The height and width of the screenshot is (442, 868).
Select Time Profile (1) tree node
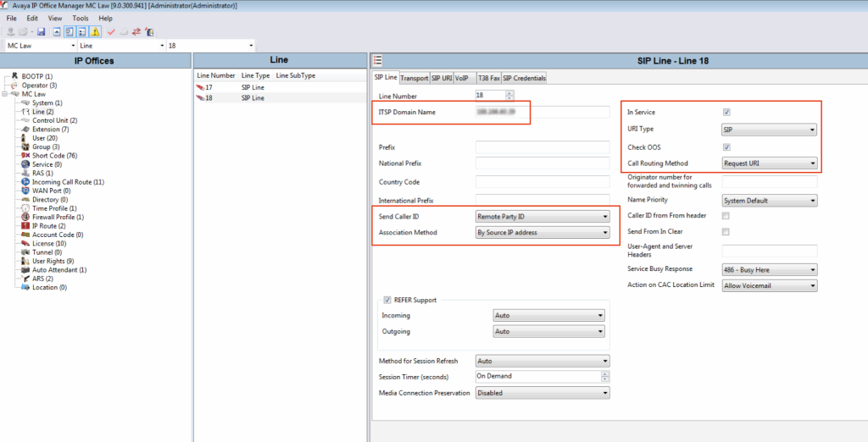[x=54, y=208]
